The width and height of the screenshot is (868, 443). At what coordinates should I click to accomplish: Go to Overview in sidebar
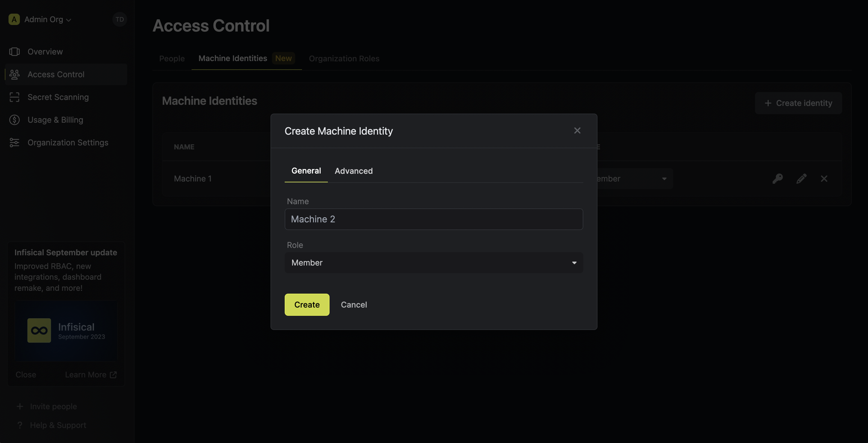66,52
